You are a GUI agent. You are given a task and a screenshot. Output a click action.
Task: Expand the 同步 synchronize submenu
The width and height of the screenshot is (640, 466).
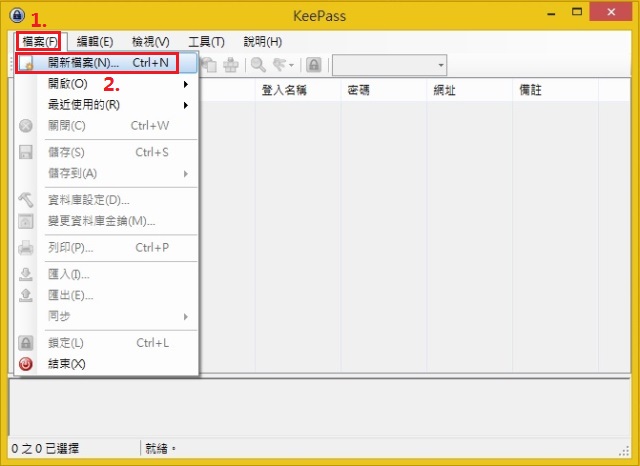coord(107,316)
